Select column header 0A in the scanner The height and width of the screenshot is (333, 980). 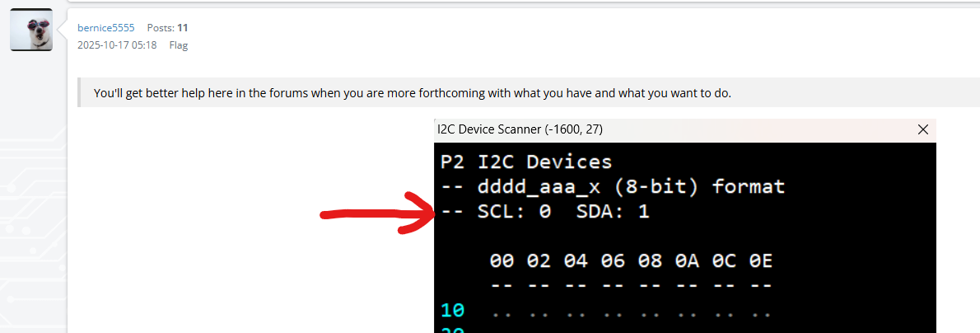pyautogui.click(x=686, y=262)
